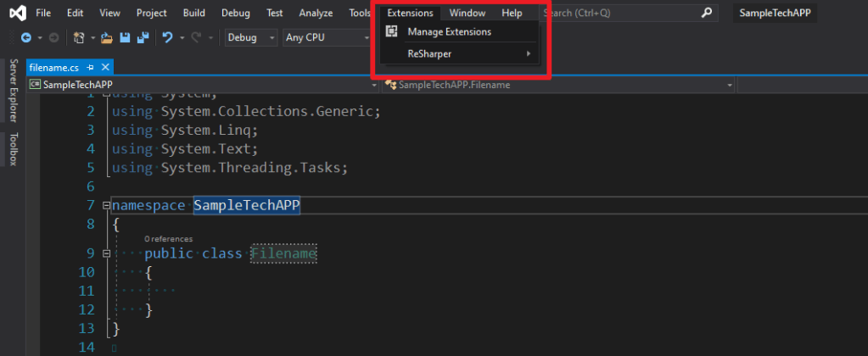The width and height of the screenshot is (868, 356).
Task: Click the Save All icon
Action: [143, 38]
